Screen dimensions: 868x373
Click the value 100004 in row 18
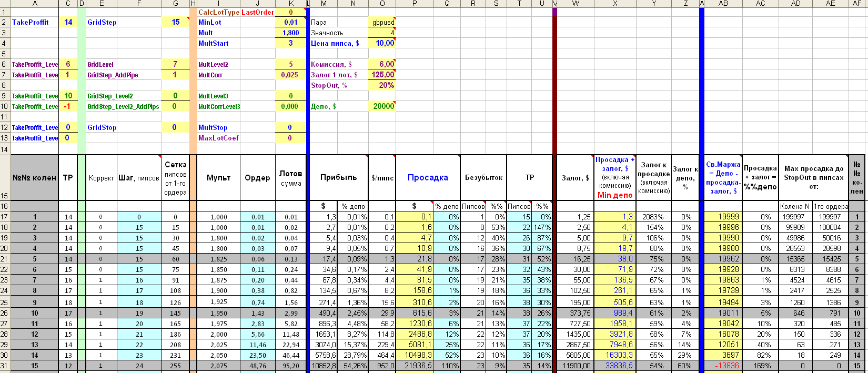pyautogui.click(x=830, y=227)
